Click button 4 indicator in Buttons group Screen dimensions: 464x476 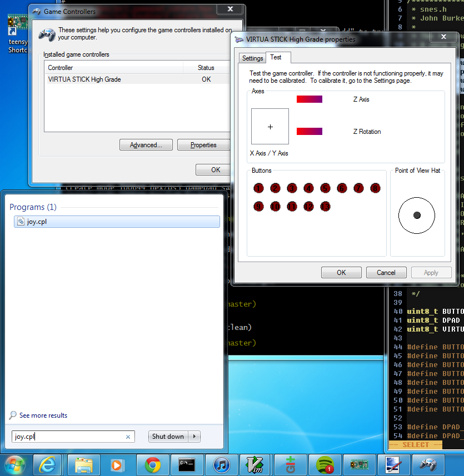[308, 188]
